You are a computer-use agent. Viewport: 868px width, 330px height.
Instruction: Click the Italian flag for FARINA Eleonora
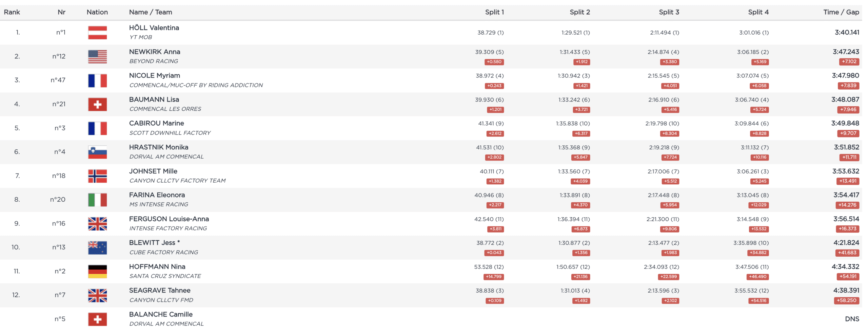pyautogui.click(x=97, y=200)
